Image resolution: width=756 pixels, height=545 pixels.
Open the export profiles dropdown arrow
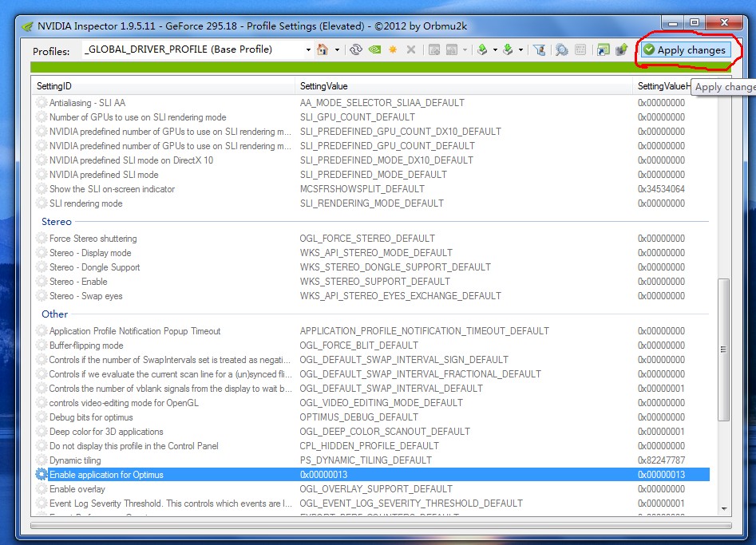pos(495,49)
